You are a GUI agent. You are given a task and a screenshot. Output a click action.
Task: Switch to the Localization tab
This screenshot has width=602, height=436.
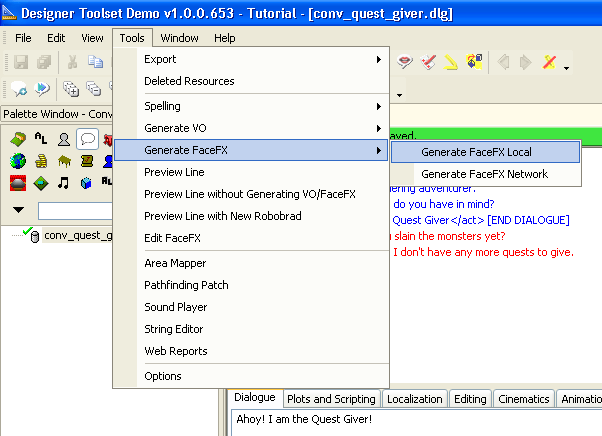coord(414,399)
